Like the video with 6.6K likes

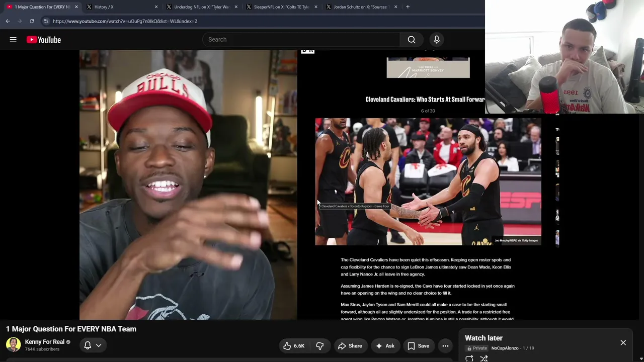294,346
